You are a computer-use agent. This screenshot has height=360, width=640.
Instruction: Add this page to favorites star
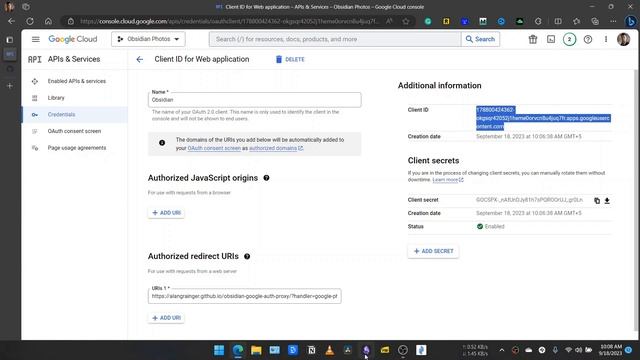405,21
